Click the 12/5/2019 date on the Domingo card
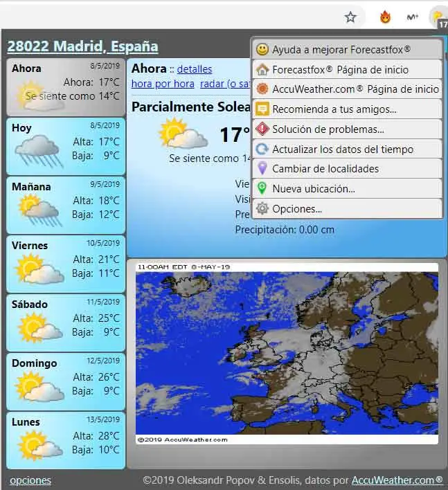 pyautogui.click(x=103, y=361)
